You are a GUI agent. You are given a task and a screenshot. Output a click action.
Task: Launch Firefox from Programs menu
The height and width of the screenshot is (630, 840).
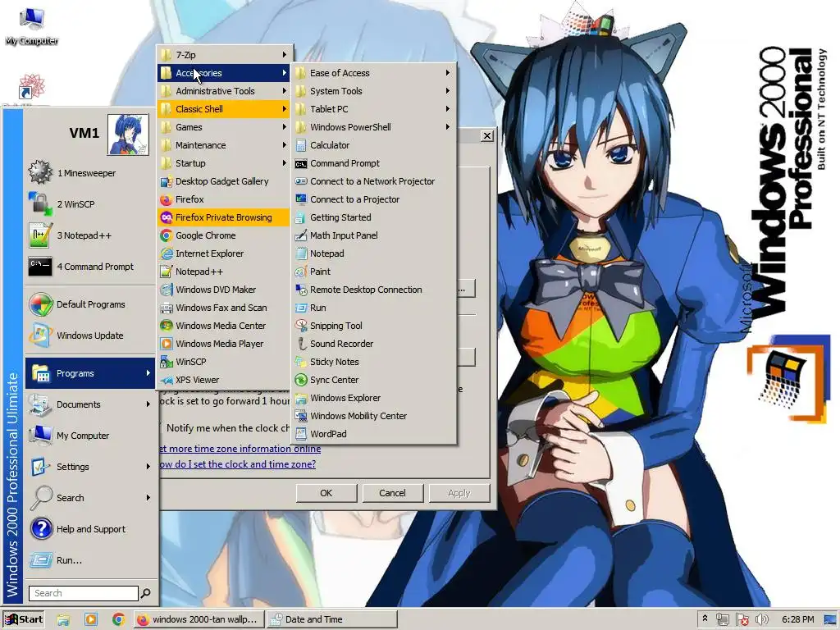click(x=224, y=199)
